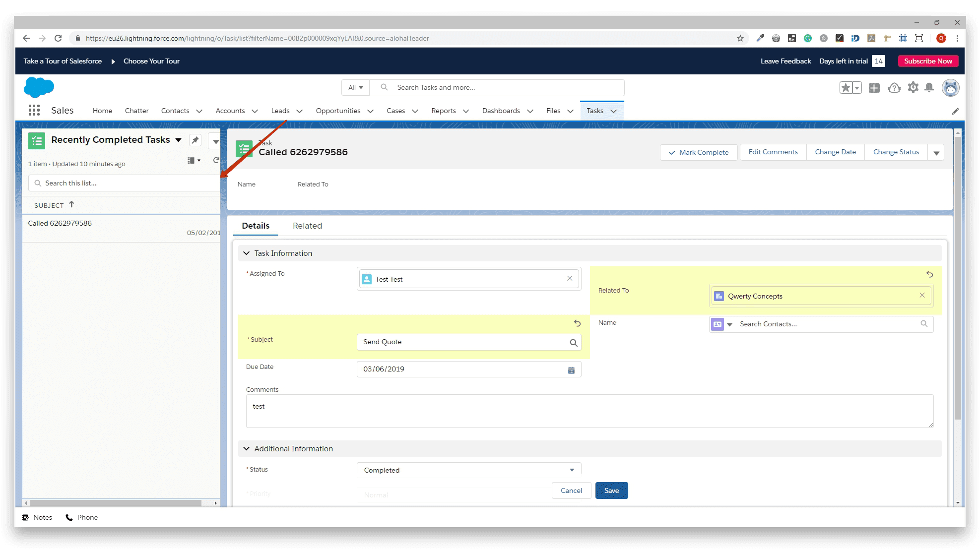This screenshot has width=980, height=549.
Task: Cancel the task edits
Action: tap(571, 490)
